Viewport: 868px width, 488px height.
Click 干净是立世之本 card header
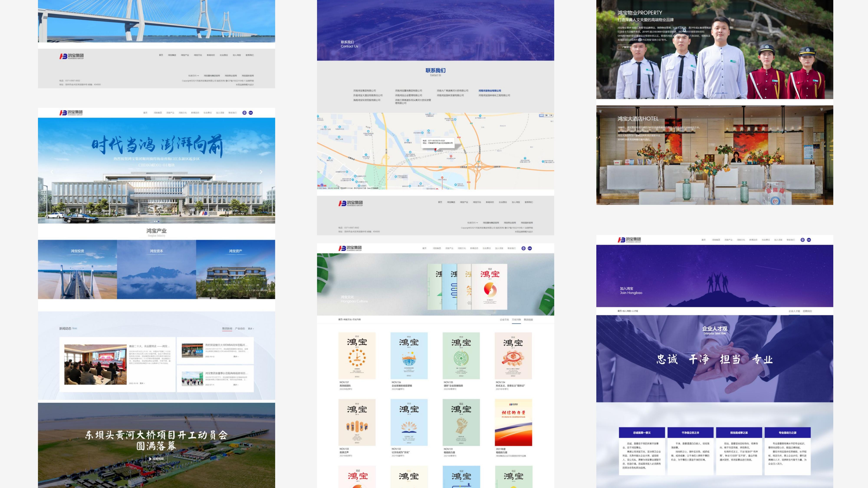click(690, 432)
